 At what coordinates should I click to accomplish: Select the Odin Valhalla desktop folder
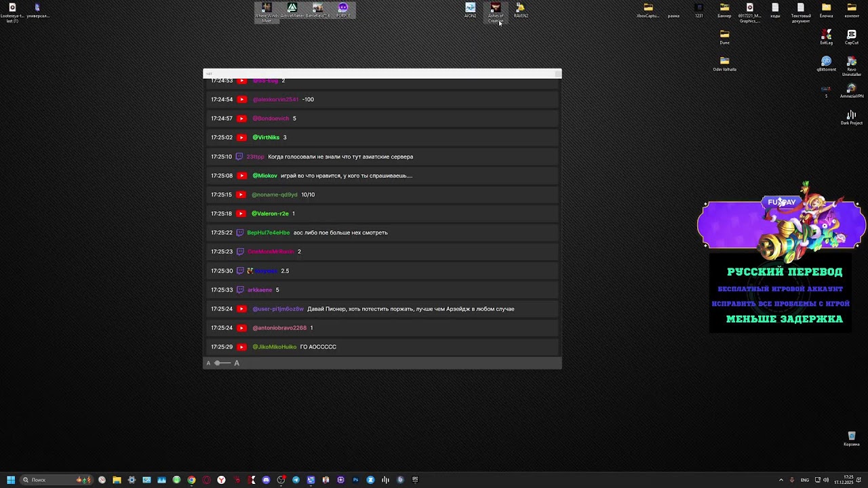click(x=724, y=64)
